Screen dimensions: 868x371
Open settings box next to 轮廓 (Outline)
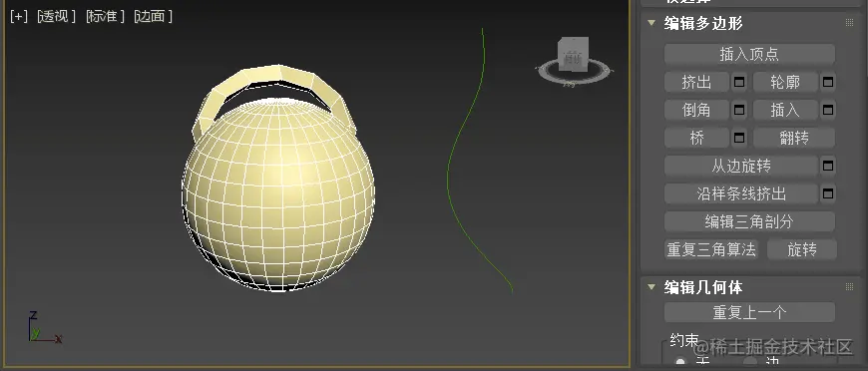point(827,83)
